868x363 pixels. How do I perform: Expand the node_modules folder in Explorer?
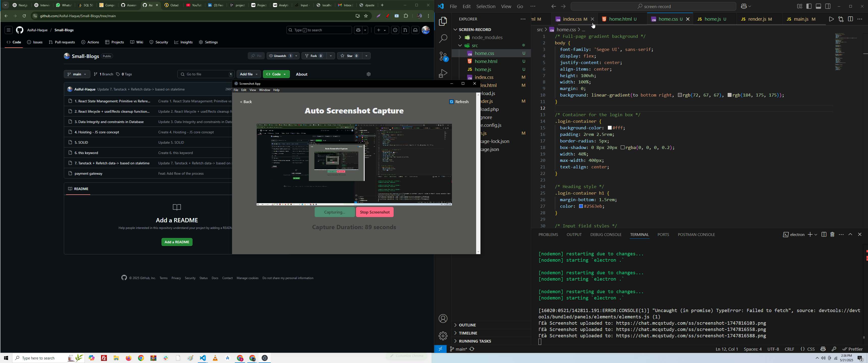click(483, 37)
